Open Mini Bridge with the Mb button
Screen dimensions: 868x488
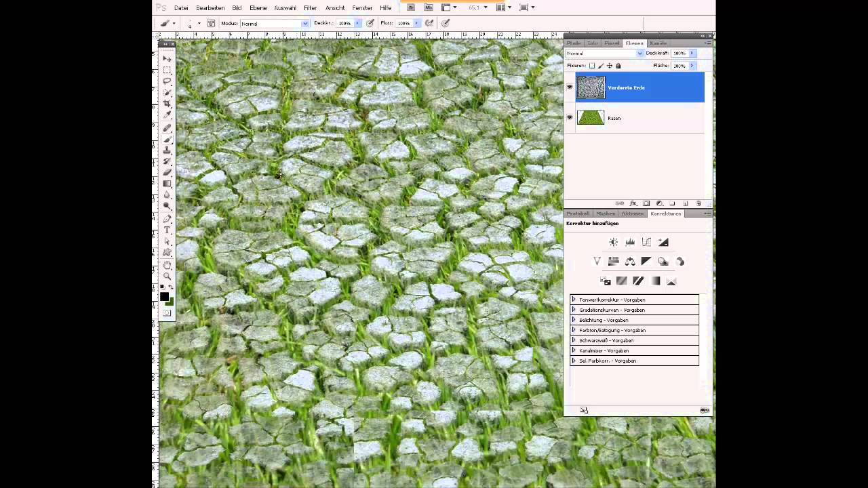pos(429,7)
